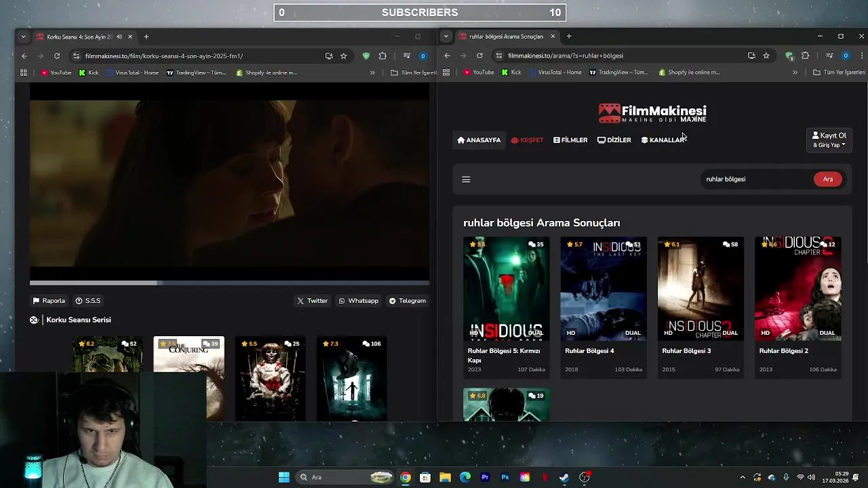The width and height of the screenshot is (868, 488).
Task: Open YouTube bookmark in left window
Action: coord(56,73)
